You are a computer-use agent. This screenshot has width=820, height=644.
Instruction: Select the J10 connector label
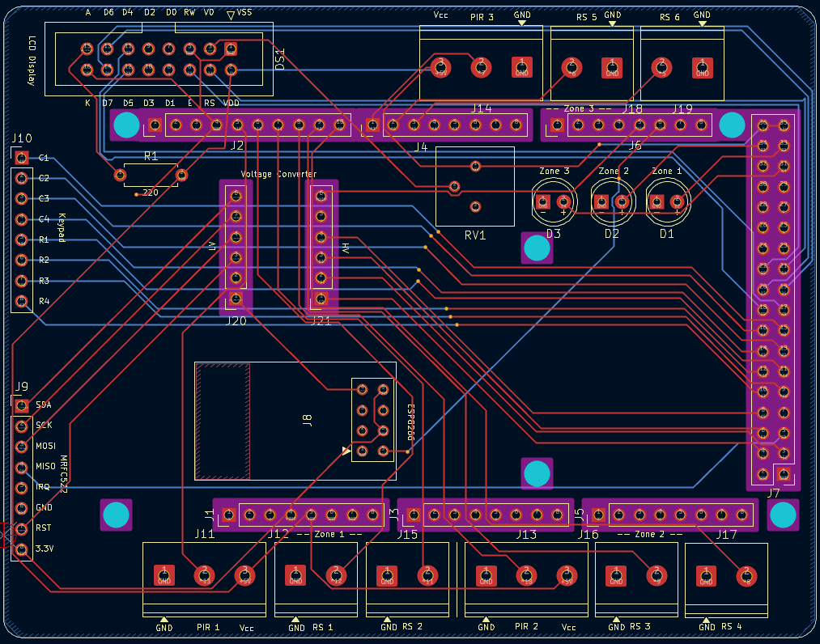coord(21,138)
